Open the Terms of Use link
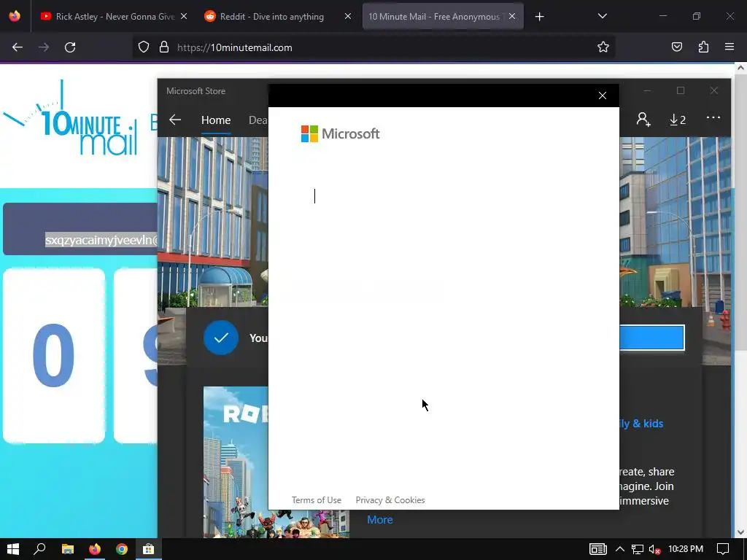Image resolution: width=747 pixels, height=560 pixels. [317, 500]
